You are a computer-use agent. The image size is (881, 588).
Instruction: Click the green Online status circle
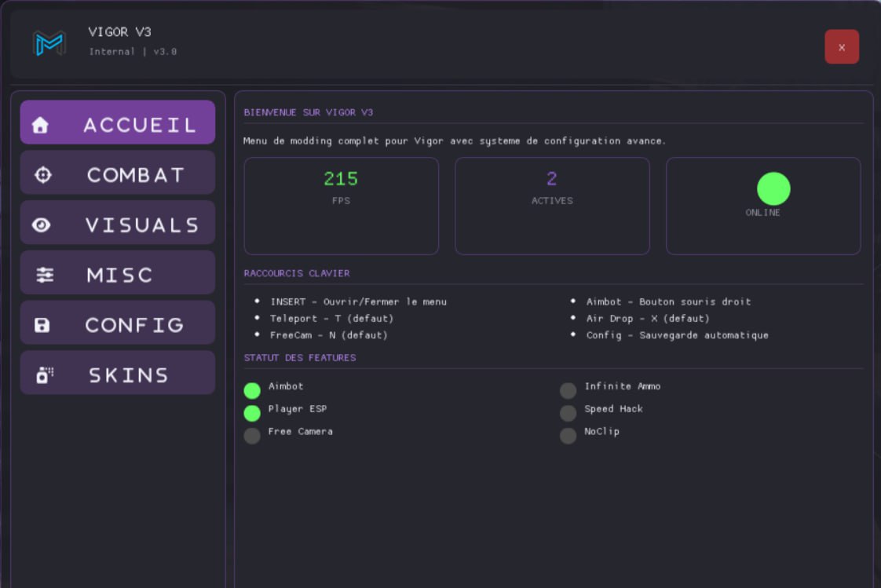click(x=773, y=188)
